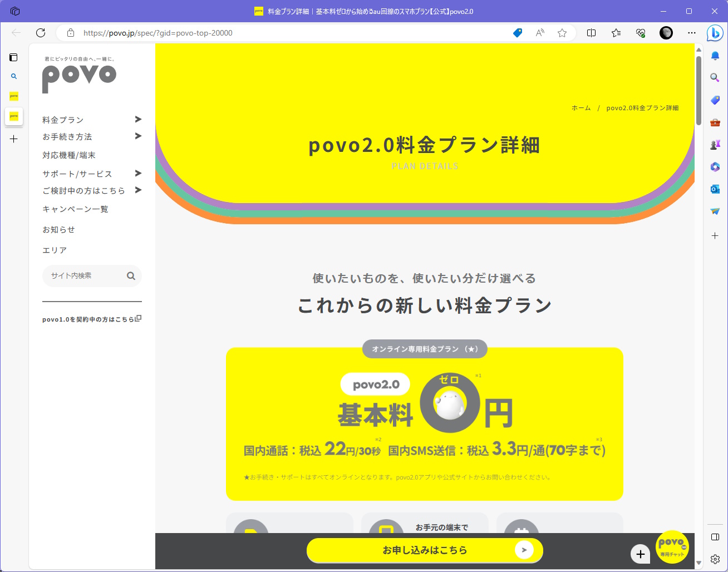Click the read aloud icon in address bar
Viewport: 728px width, 572px height.
pyautogui.click(x=539, y=33)
